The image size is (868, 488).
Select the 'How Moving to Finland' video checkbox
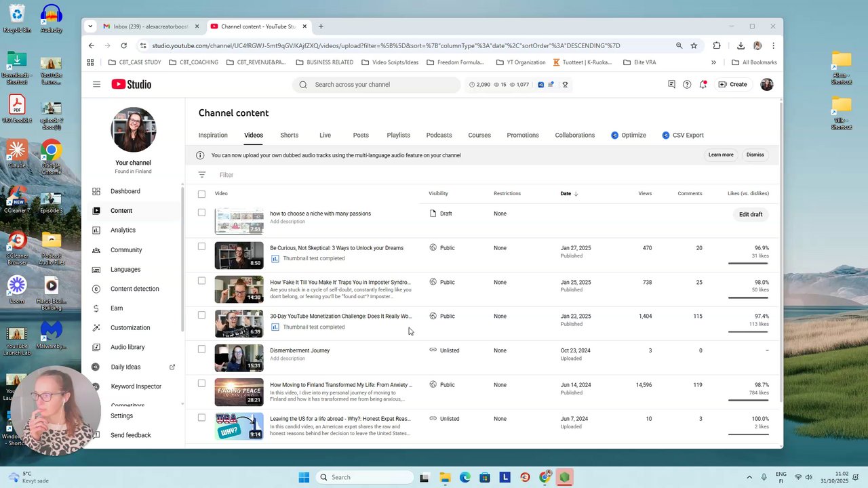tap(201, 384)
